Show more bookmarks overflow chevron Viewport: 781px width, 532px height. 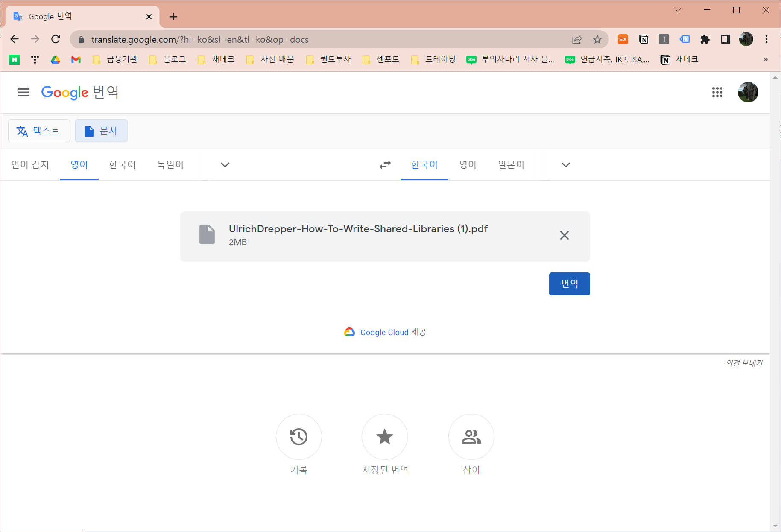pos(766,60)
